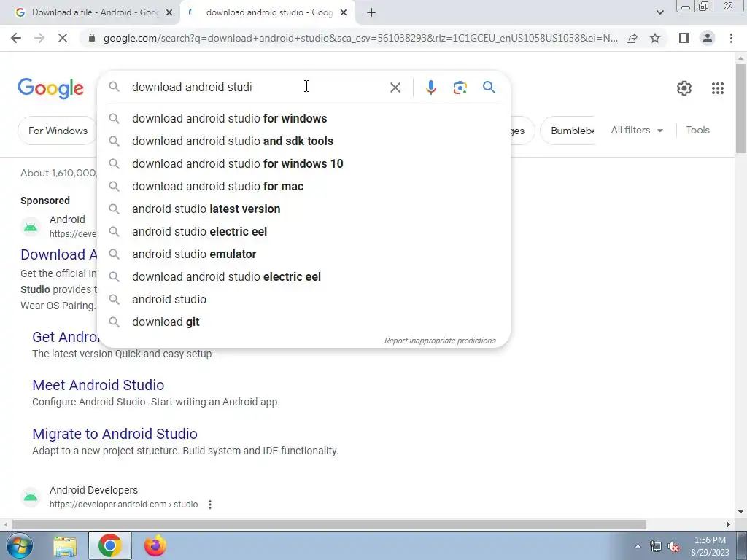Open Windows Start menu
Image resolution: width=747 pixels, height=560 pixels.
(19, 545)
